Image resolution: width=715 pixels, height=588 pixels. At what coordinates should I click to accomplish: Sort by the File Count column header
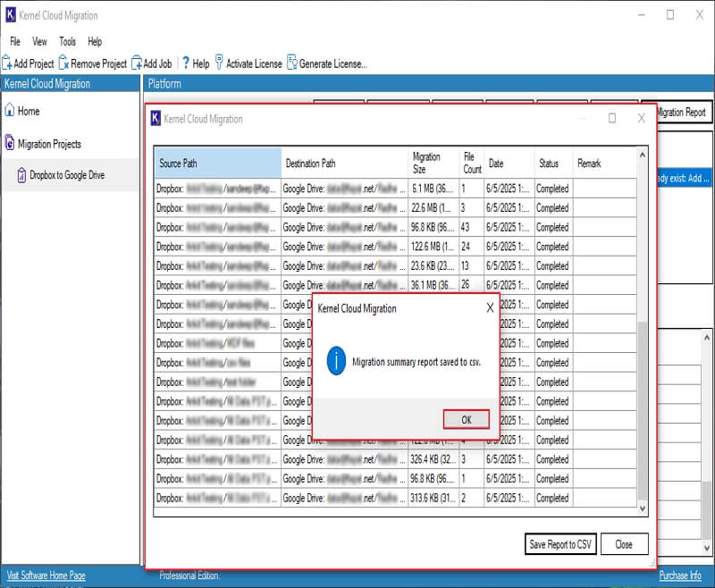pyautogui.click(x=472, y=163)
